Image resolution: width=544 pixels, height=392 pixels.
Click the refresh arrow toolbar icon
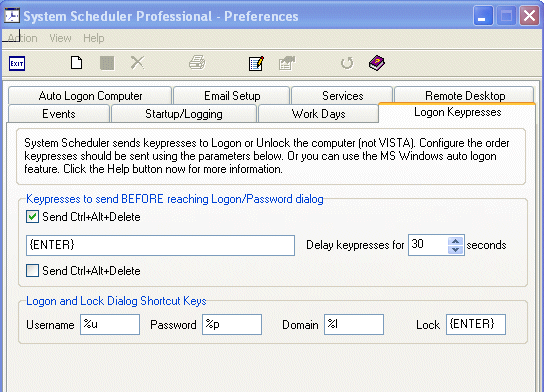tap(347, 63)
